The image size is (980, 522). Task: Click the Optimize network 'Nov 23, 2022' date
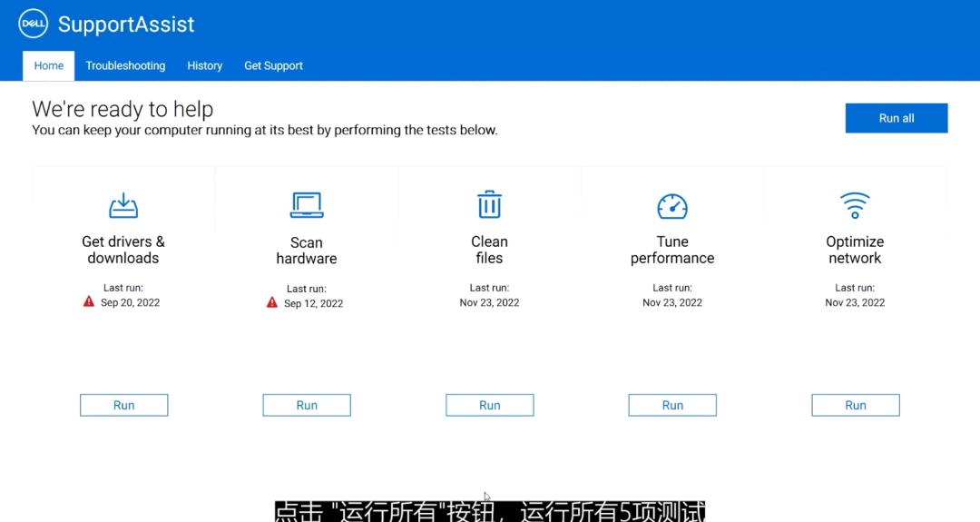tap(855, 302)
